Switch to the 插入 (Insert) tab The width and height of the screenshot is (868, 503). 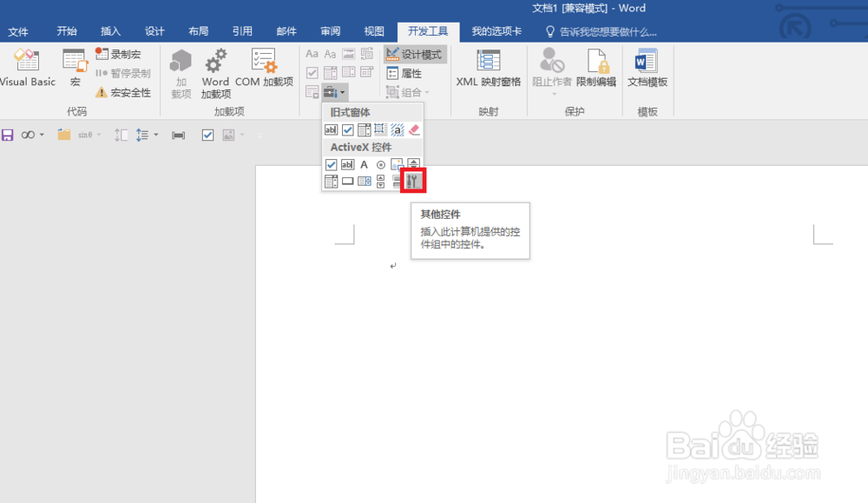click(111, 31)
